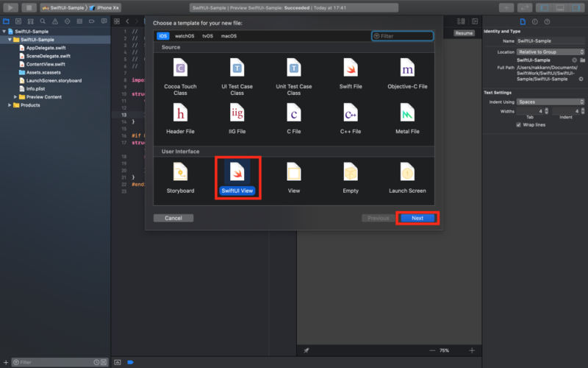Toggle the navigator panel visibility
The height and width of the screenshot is (368, 588).
pos(545,7)
